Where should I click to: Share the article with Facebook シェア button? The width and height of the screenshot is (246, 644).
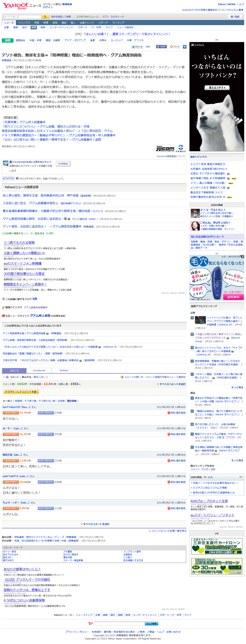tap(161, 47)
